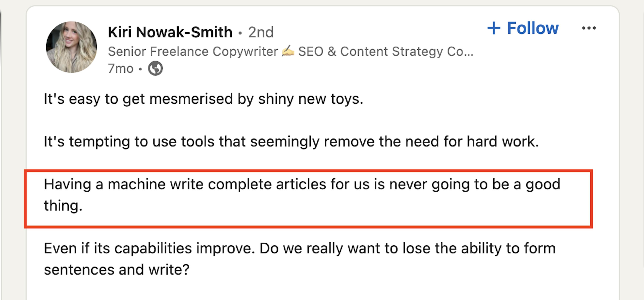
Task: Click the word 'thing.' in highlighted box
Action: point(63,206)
